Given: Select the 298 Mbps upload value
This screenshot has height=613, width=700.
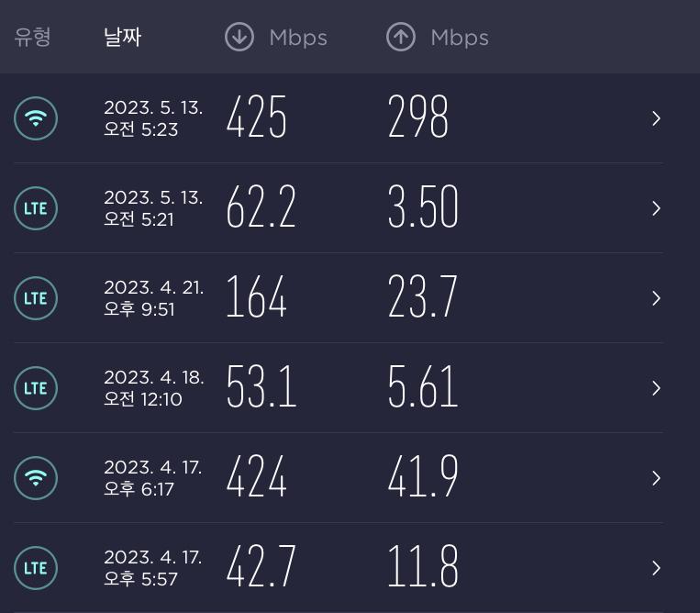Looking at the screenshot, I should [x=418, y=118].
